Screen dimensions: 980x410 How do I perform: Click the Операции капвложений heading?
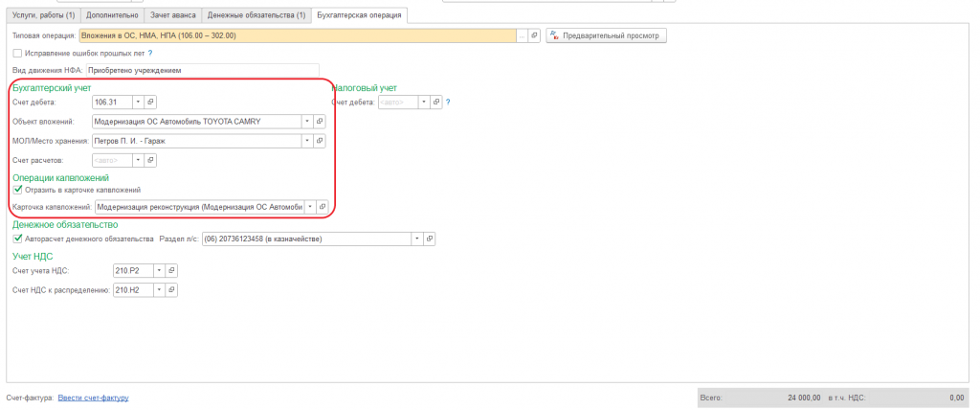coord(60,178)
